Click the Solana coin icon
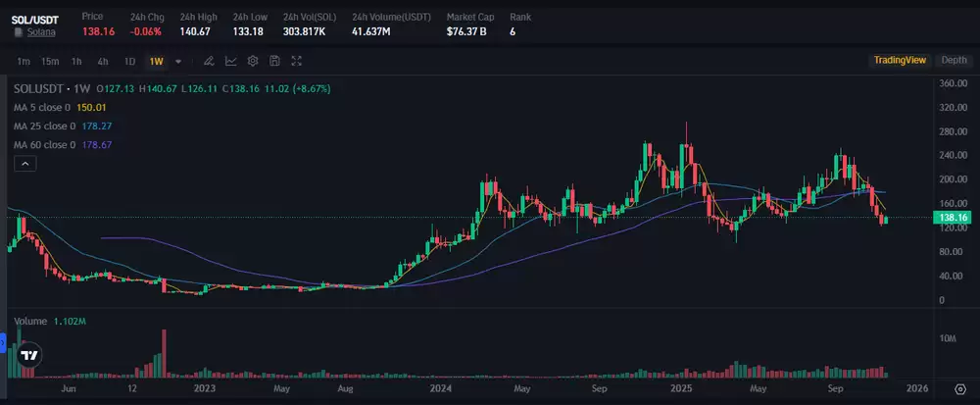 (x=17, y=32)
